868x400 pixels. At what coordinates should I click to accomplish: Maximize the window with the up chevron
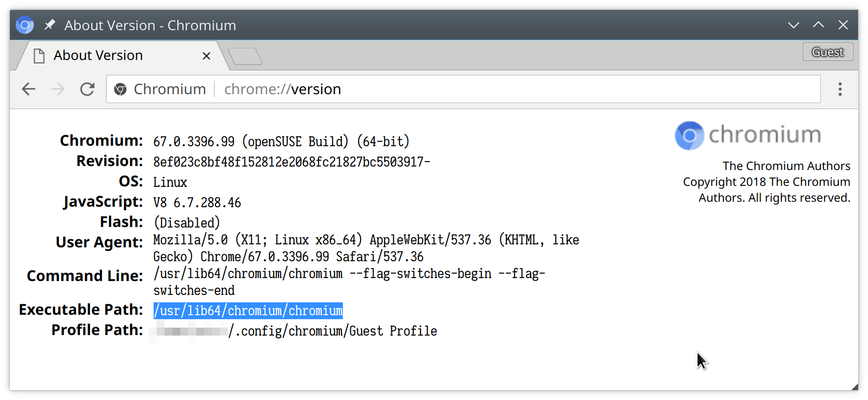(x=818, y=25)
